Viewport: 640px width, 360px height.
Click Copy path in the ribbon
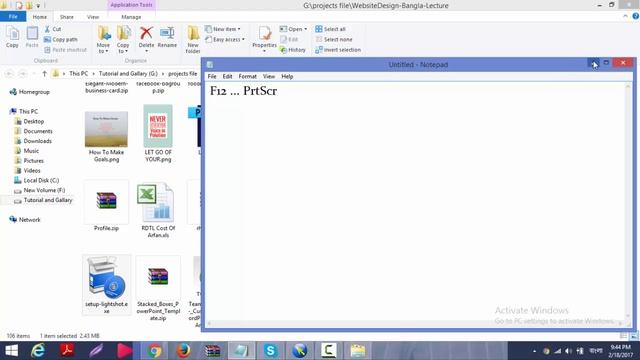61,39
